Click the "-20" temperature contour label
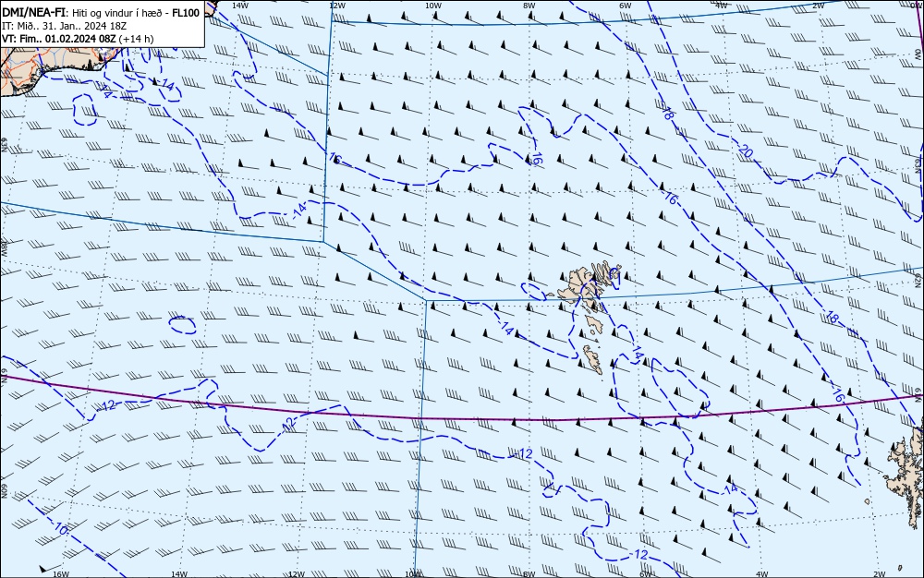924x578 pixels. click(x=744, y=151)
